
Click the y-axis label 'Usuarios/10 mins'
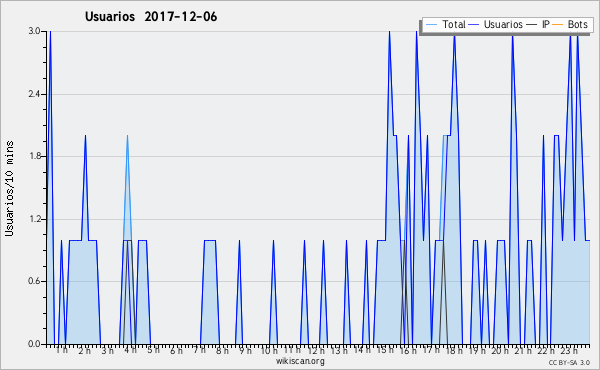tap(9, 188)
